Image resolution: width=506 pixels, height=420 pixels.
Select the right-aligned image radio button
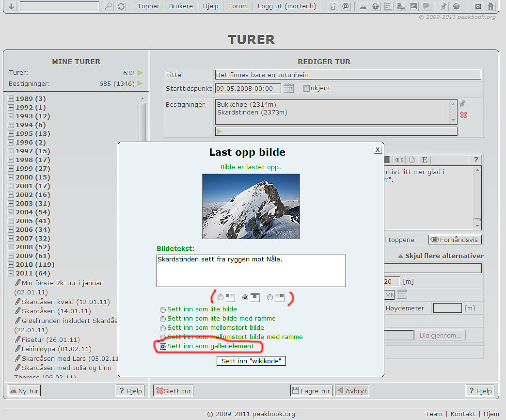(x=270, y=297)
